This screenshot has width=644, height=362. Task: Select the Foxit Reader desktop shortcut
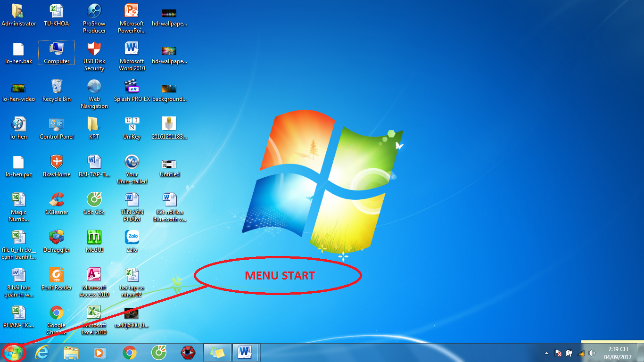(x=57, y=279)
